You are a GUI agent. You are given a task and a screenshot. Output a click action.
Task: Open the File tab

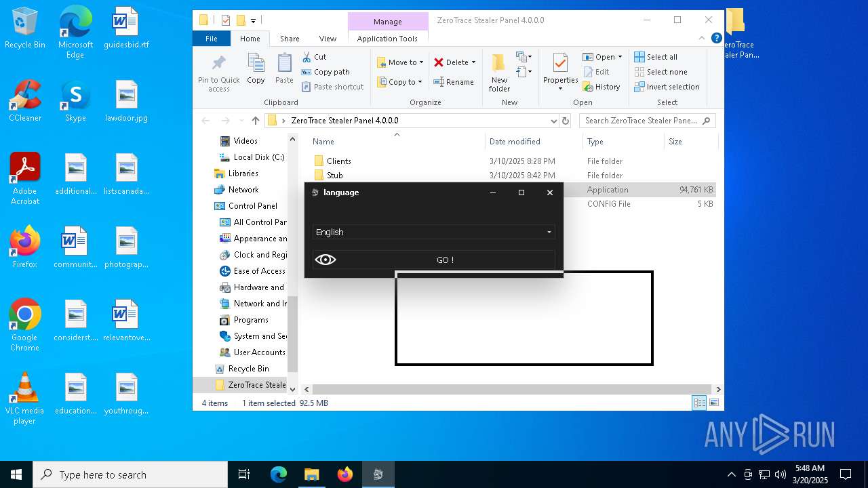click(212, 39)
